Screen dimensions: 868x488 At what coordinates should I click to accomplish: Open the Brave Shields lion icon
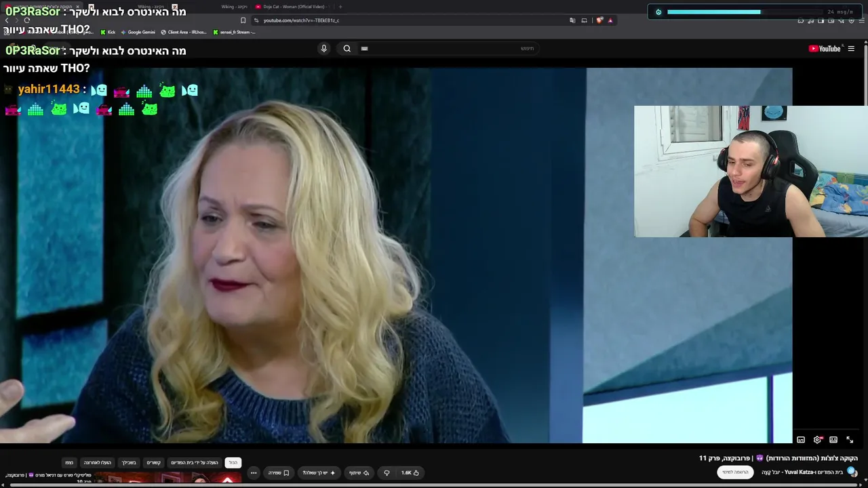[599, 20]
